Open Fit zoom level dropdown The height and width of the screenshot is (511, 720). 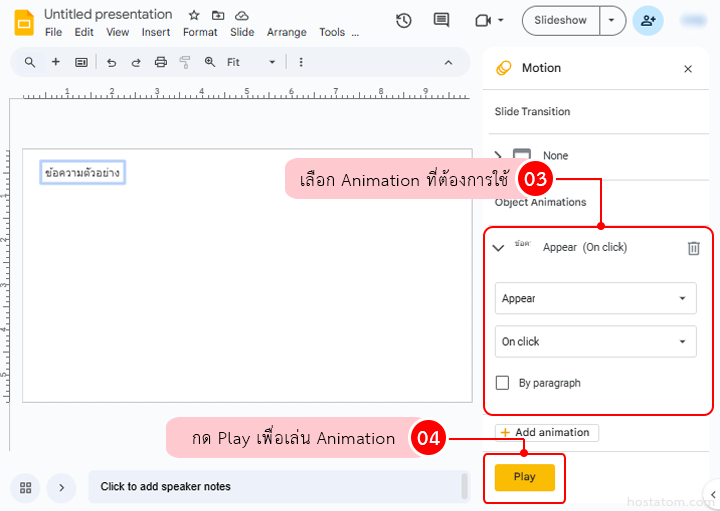[x=251, y=62]
